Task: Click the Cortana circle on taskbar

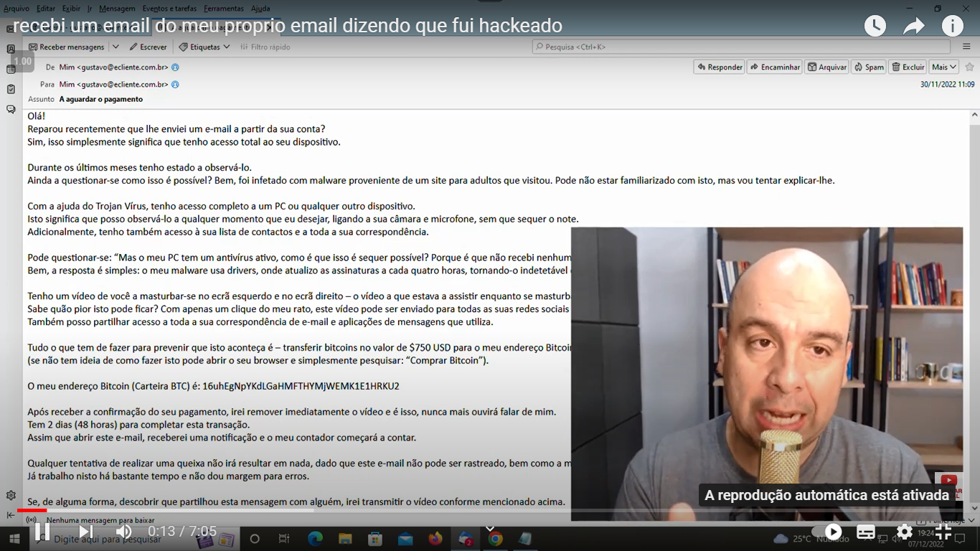Action: [255, 538]
